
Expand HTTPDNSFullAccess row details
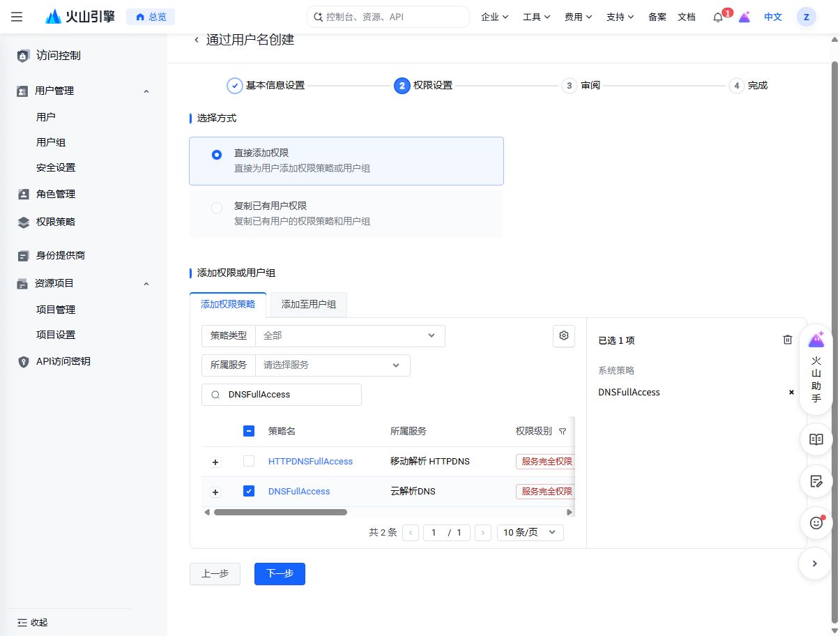[215, 462]
